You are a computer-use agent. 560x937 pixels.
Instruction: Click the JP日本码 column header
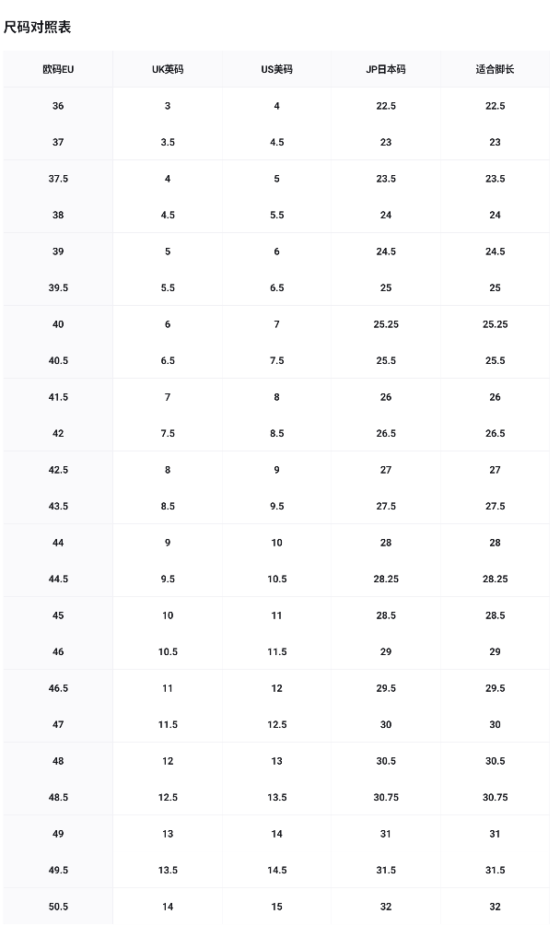[x=386, y=69]
